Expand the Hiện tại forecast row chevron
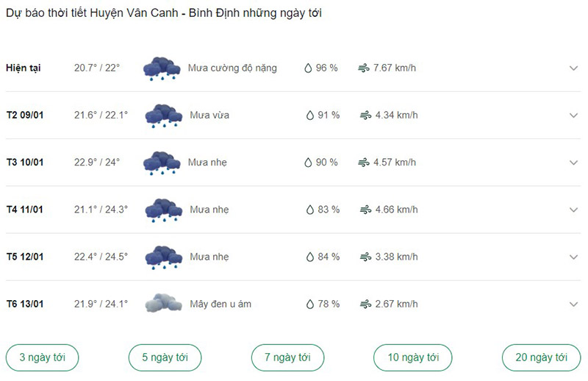This screenshot has height=381, width=588. (573, 68)
